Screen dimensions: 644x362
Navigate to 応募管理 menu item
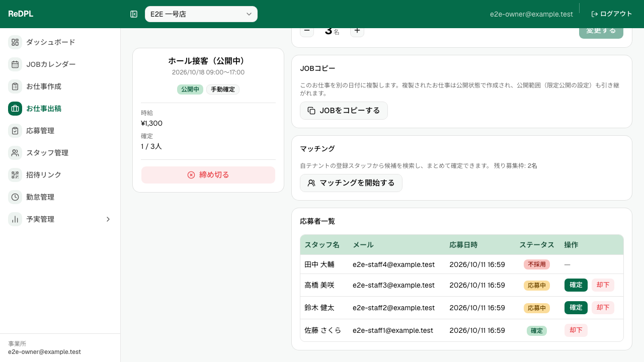click(60, 131)
